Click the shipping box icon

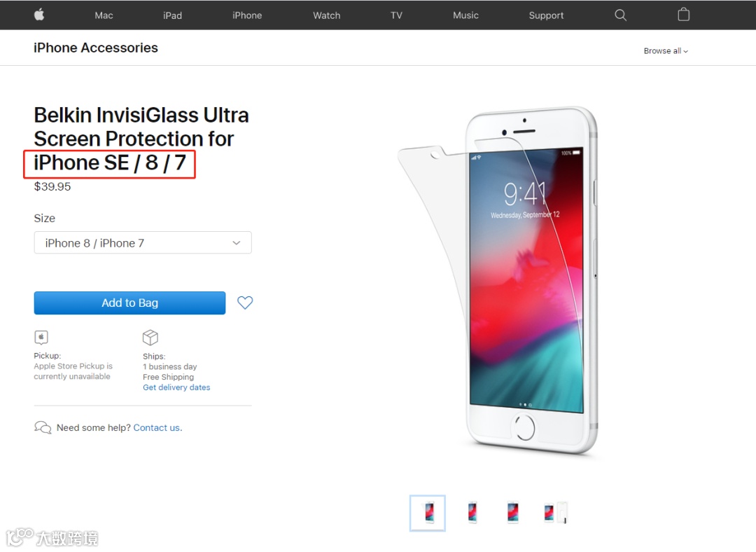150,337
